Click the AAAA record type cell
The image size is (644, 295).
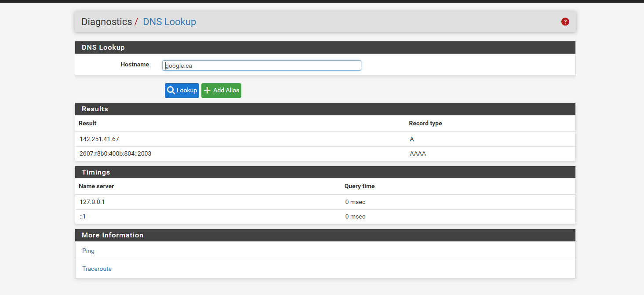click(418, 154)
